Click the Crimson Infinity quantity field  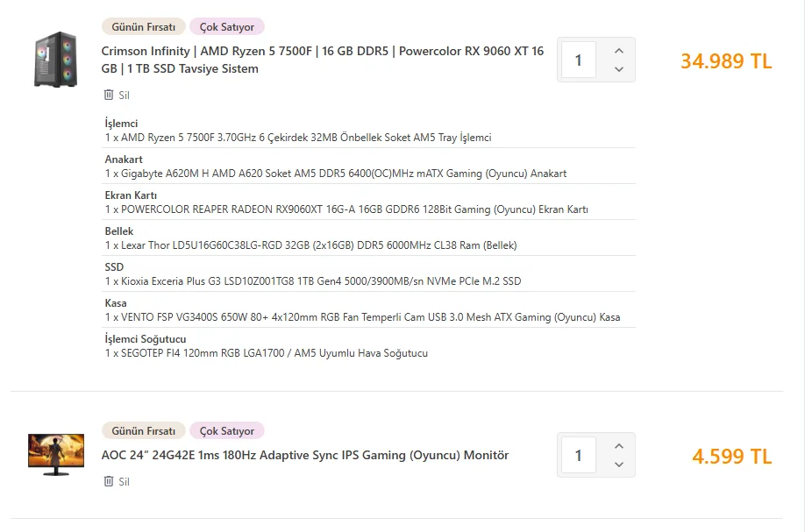(x=579, y=60)
